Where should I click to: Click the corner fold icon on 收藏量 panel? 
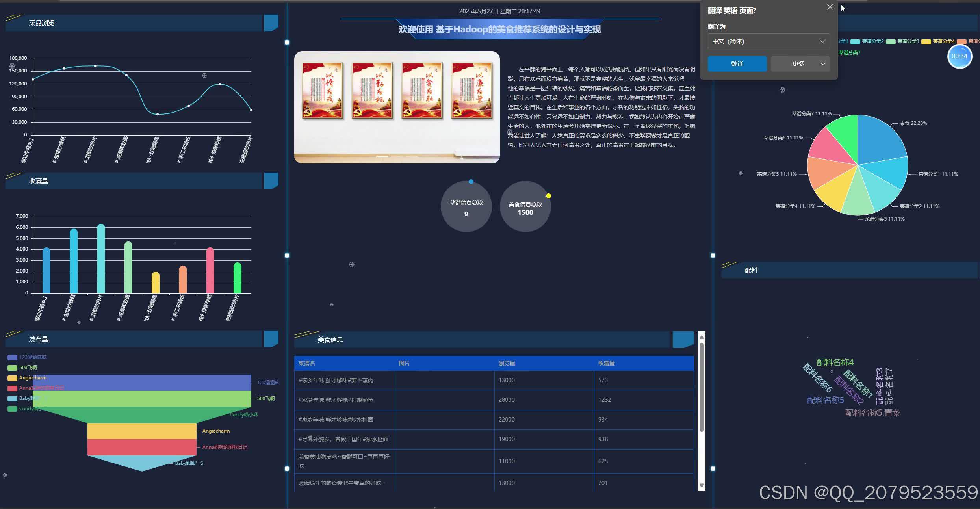click(271, 181)
